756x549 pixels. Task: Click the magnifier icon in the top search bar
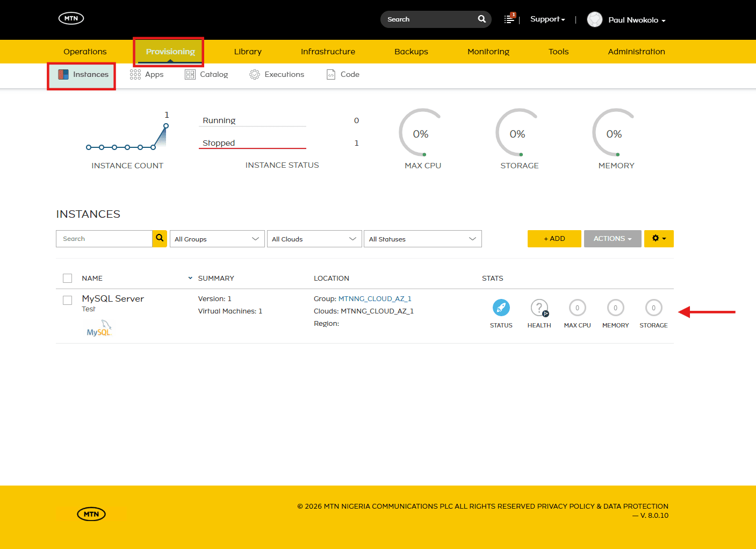(x=482, y=19)
